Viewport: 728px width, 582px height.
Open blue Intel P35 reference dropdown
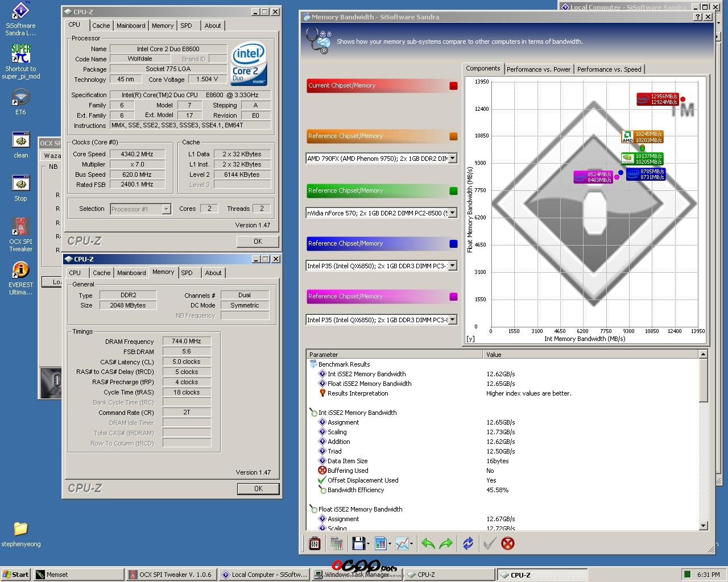click(x=453, y=266)
